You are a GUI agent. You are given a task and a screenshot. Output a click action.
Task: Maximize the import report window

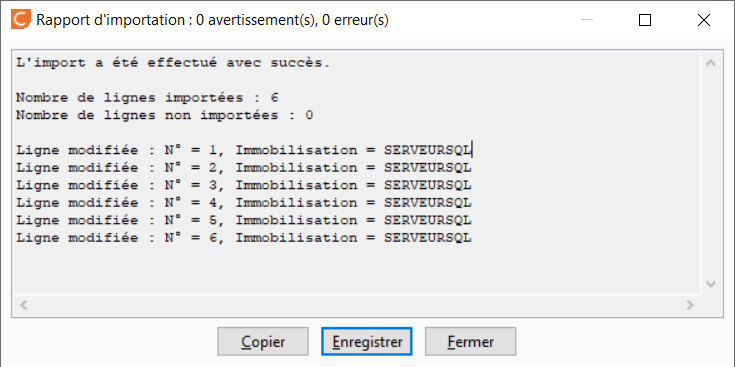point(645,20)
